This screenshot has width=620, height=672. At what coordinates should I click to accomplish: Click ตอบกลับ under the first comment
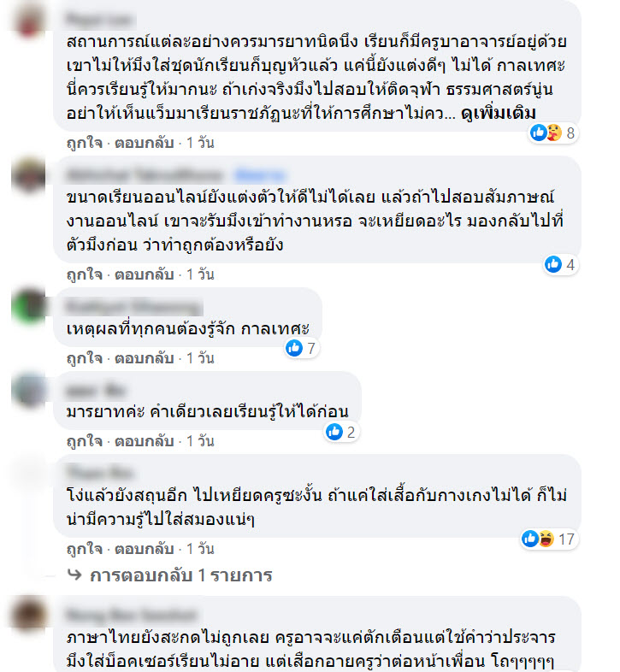click(144, 143)
